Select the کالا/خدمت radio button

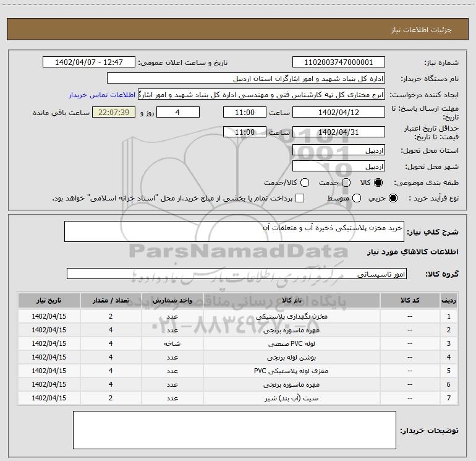pos(305,183)
